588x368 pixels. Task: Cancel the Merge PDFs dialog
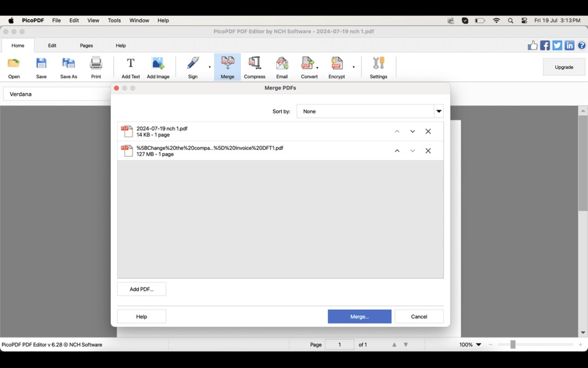[419, 317]
